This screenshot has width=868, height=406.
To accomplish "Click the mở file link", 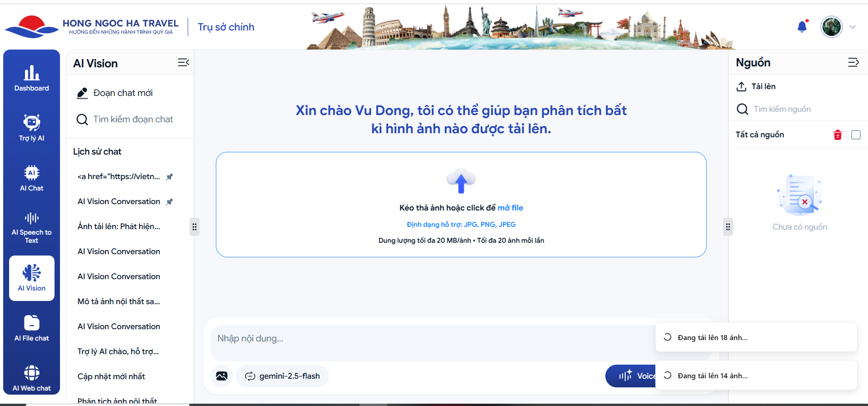I will point(510,208).
